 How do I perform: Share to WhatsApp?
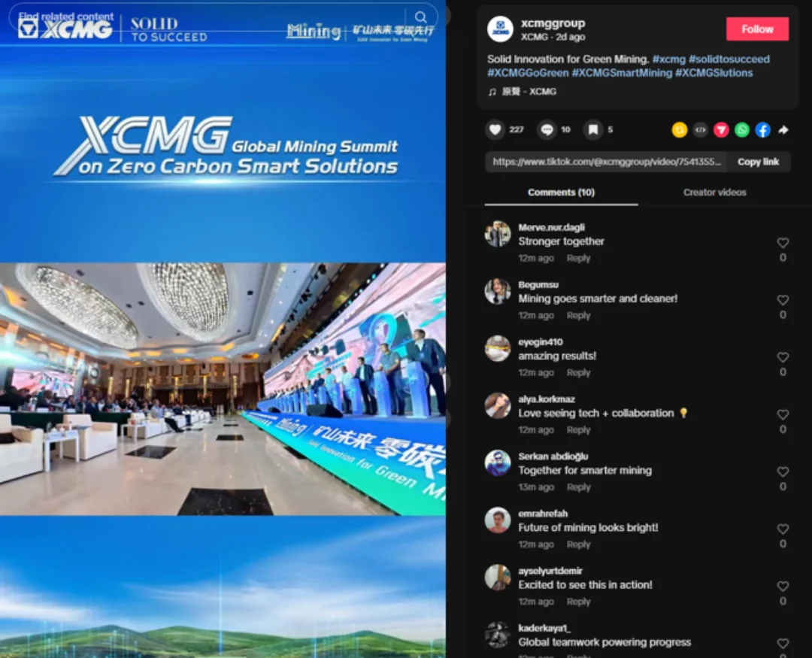point(741,129)
